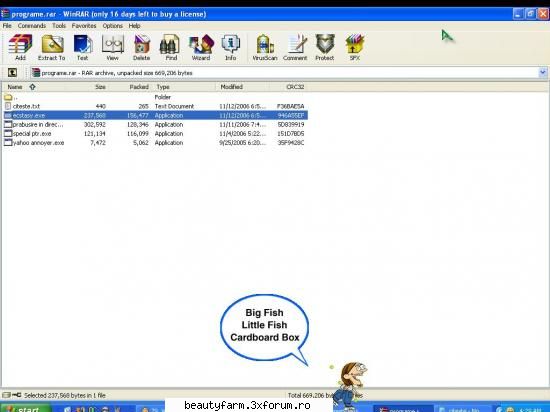The height and width of the screenshot is (412, 550).
Task: Create SFX archive with SFX icon
Action: click(355, 48)
